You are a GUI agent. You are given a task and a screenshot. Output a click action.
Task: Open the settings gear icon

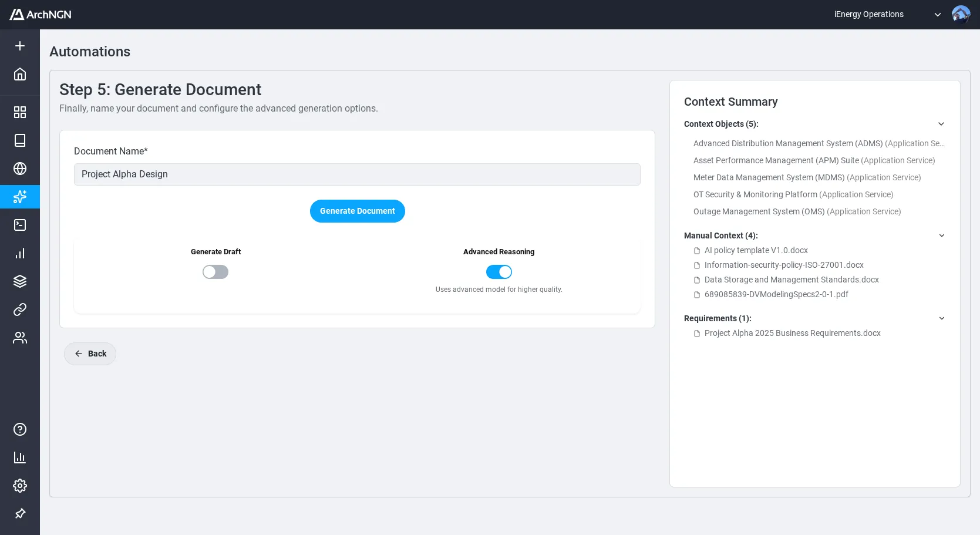(20, 486)
